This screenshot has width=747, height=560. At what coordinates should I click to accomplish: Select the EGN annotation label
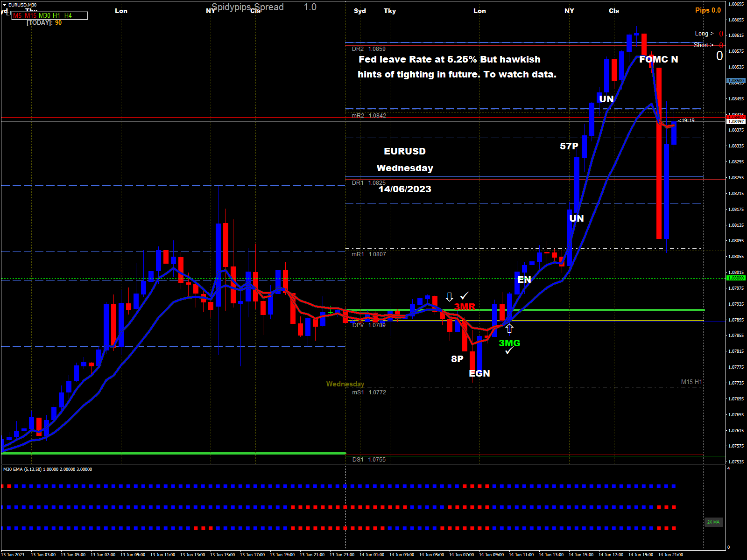(x=479, y=373)
